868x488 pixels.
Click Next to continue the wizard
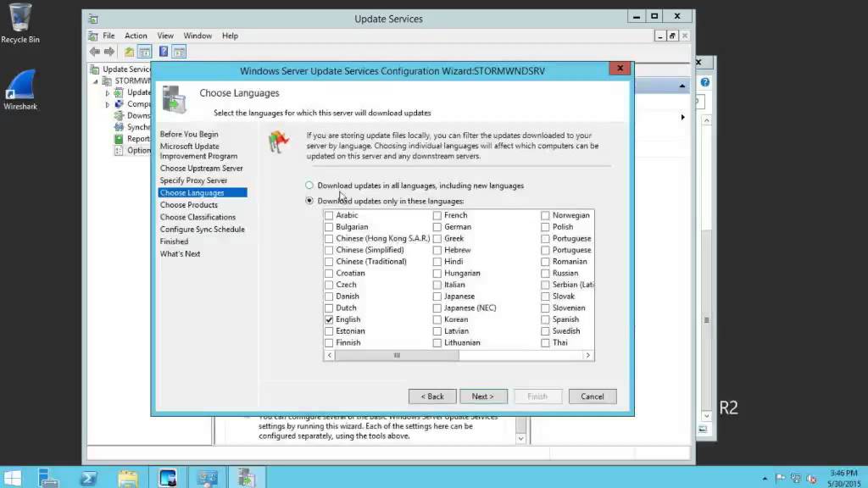point(483,396)
